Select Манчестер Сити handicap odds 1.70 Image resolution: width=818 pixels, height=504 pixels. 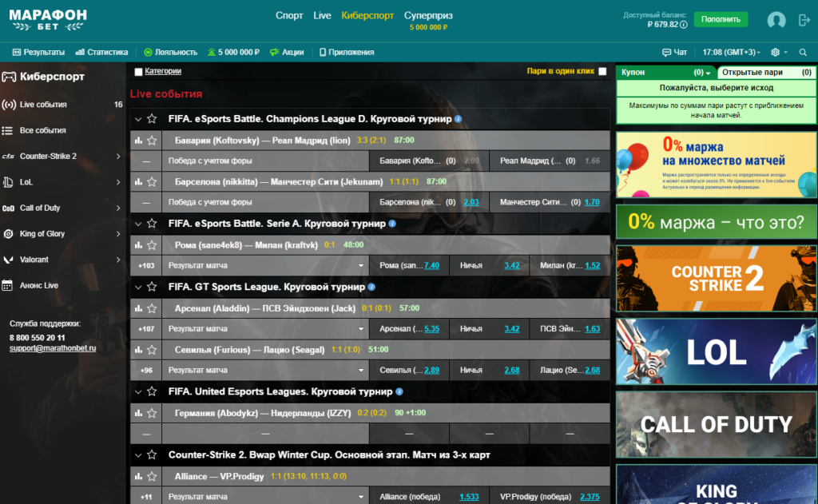point(592,202)
